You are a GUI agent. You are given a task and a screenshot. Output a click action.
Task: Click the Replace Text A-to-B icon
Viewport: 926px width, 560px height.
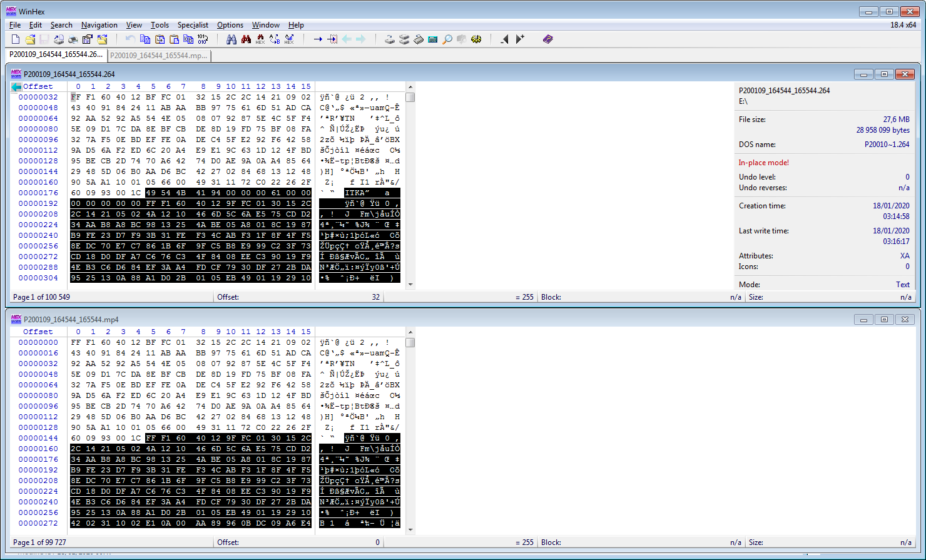tap(275, 39)
